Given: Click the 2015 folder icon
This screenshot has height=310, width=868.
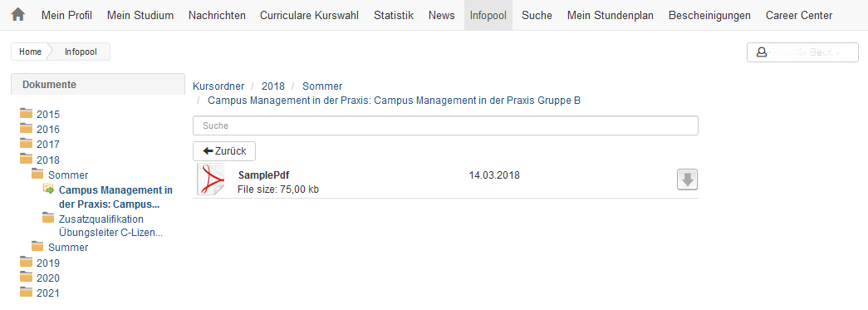Looking at the screenshot, I should coord(26,114).
